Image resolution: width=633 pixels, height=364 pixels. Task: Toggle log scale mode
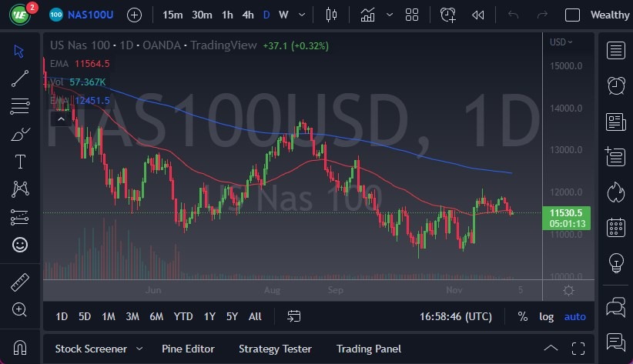pyautogui.click(x=547, y=316)
